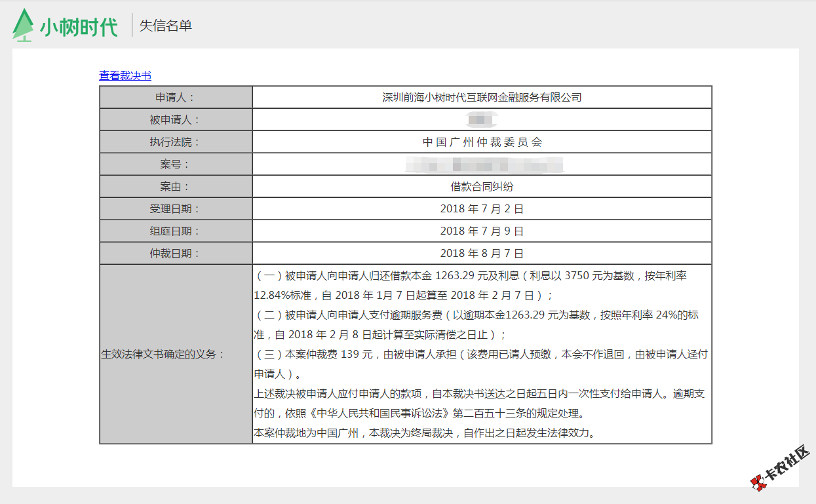Click clause (三) about 仲裁费 139 元
The height and width of the screenshot is (504, 816).
point(480,364)
